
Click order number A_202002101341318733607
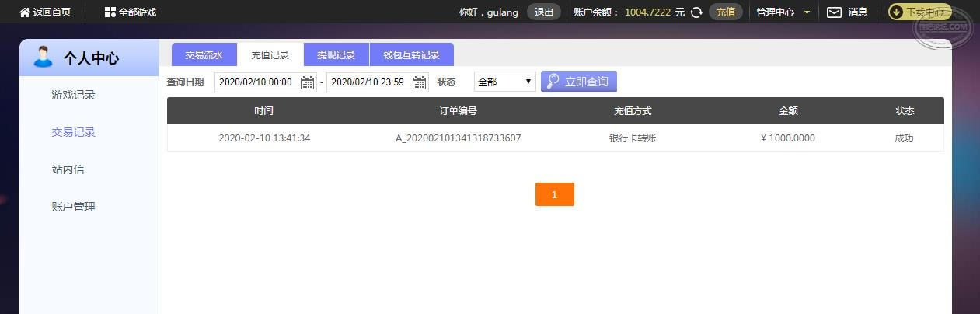tap(459, 138)
